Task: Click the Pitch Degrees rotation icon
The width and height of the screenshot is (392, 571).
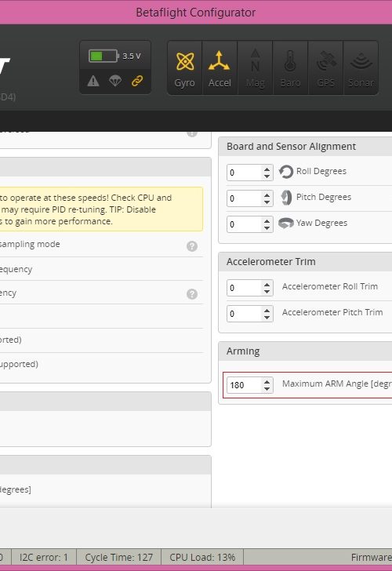Action: coord(286,198)
